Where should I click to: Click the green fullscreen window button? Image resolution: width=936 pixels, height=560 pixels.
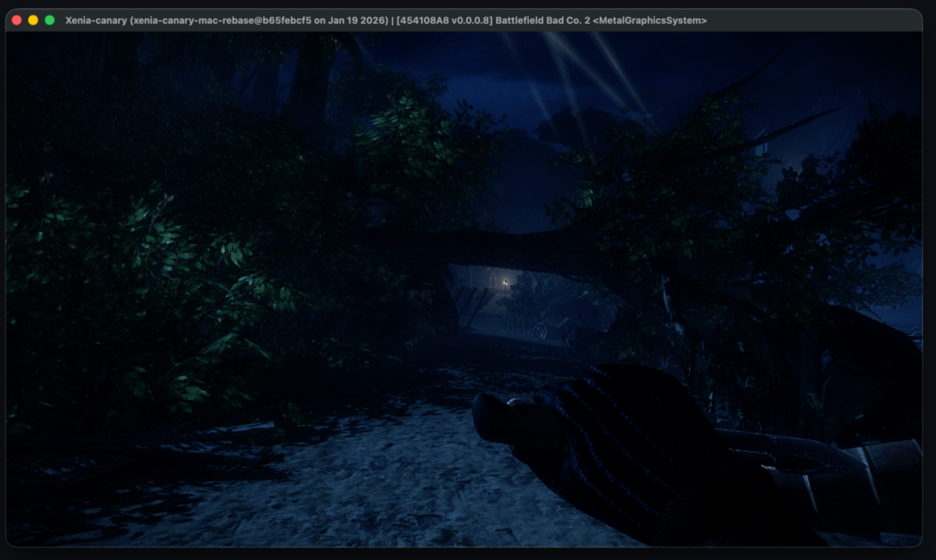(49, 20)
